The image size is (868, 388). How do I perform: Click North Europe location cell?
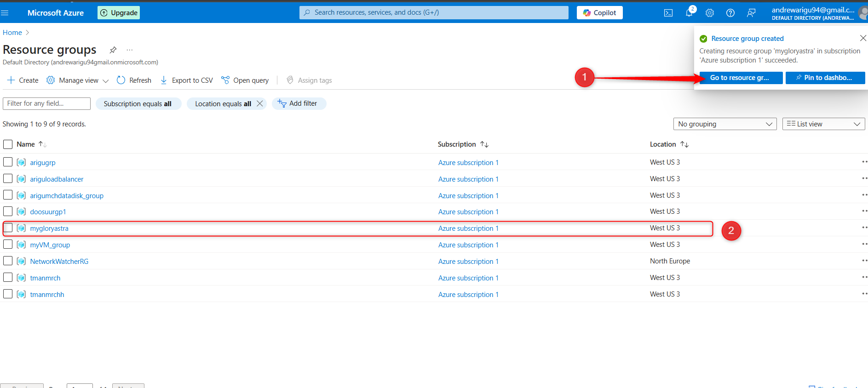click(x=670, y=261)
